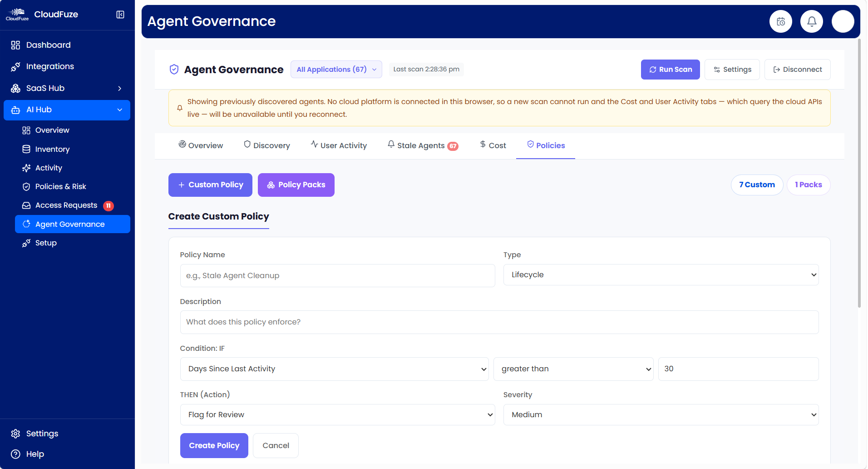The height and width of the screenshot is (469, 868).
Task: Click the 7 Custom pill
Action: [x=757, y=185]
